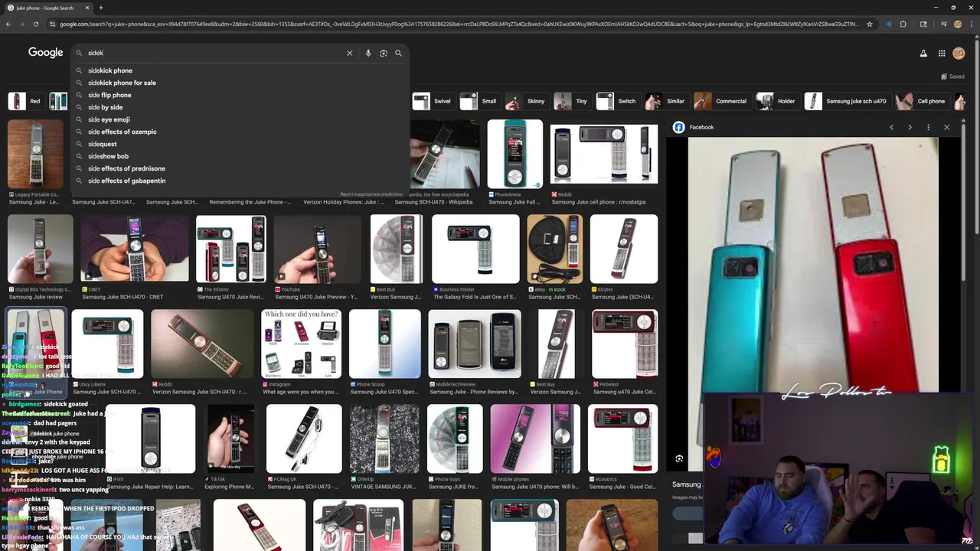
Task: Close the Facebook image preview panel
Action: point(946,127)
